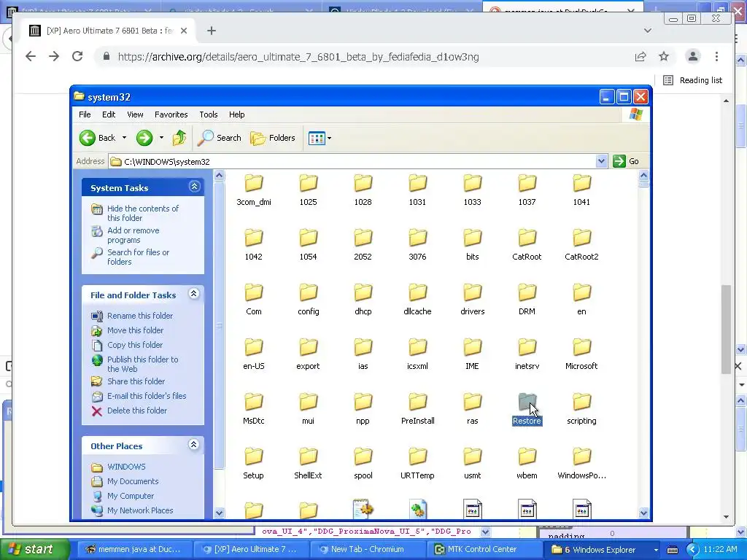Open Chromium tab search chevron
747x560 pixels.
tap(648, 31)
